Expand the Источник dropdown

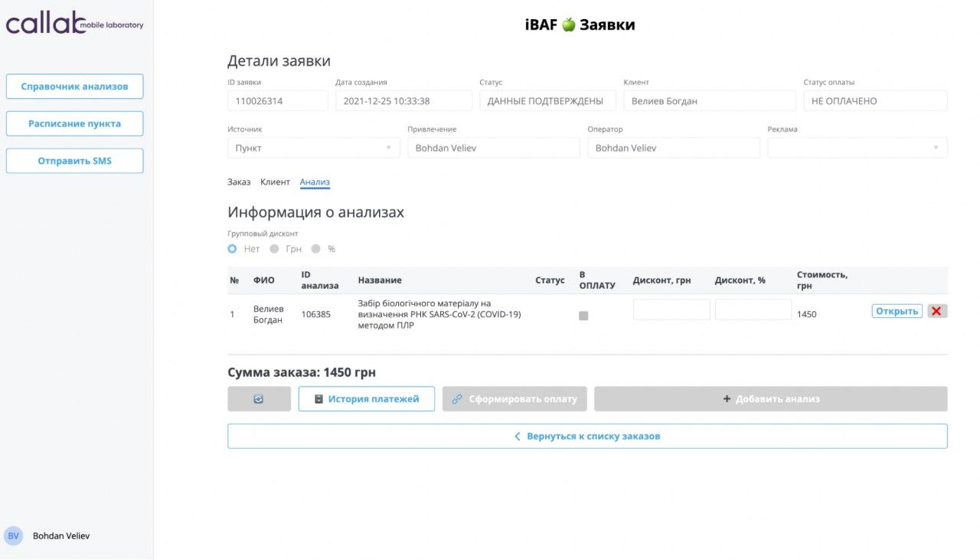click(313, 148)
